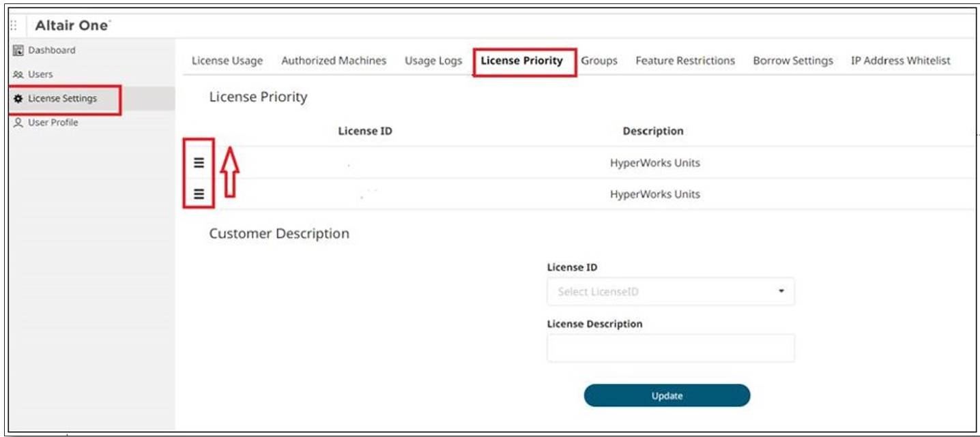This screenshot has height=437, width=980.
Task: Click the Update button
Action: coord(667,395)
